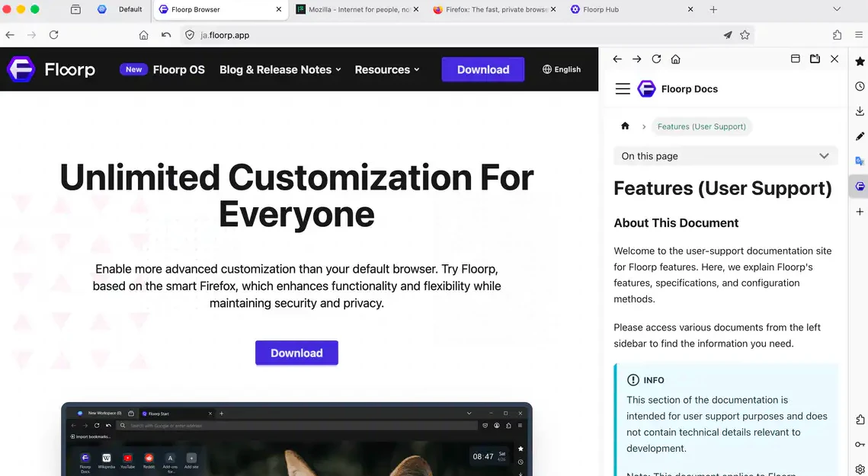
Task: Reload the side panel page
Action: coord(656,59)
